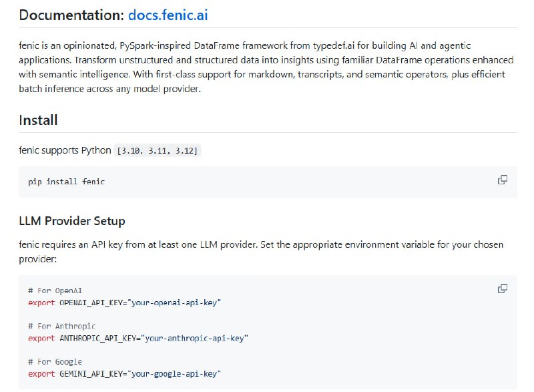Click the ANTHROPIC_API_KEY export line
The height and width of the screenshot is (392, 534).
tap(138, 338)
